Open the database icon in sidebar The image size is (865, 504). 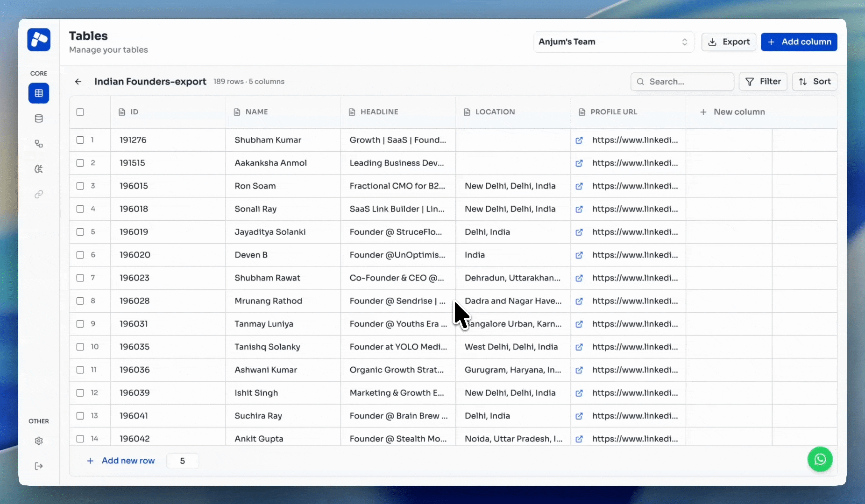coord(39,119)
